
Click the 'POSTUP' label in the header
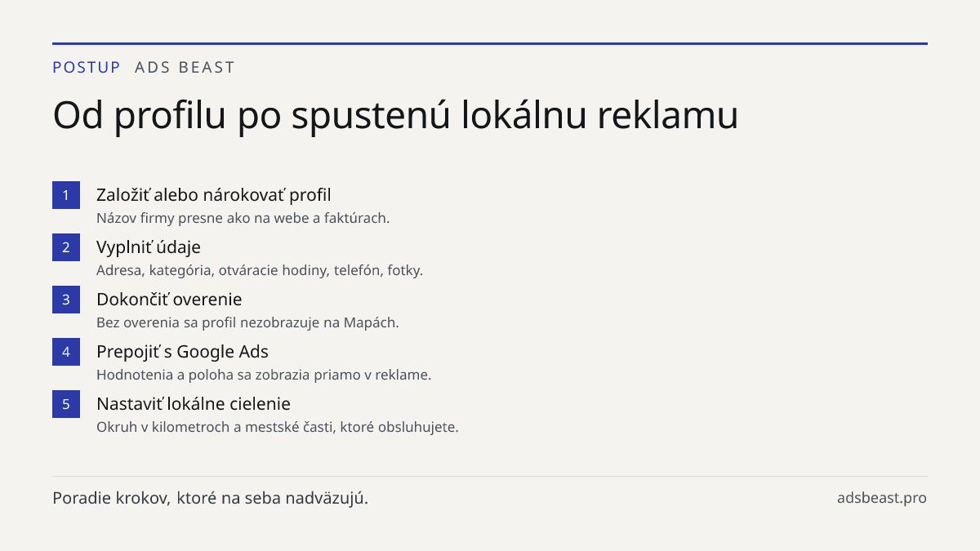[87, 67]
